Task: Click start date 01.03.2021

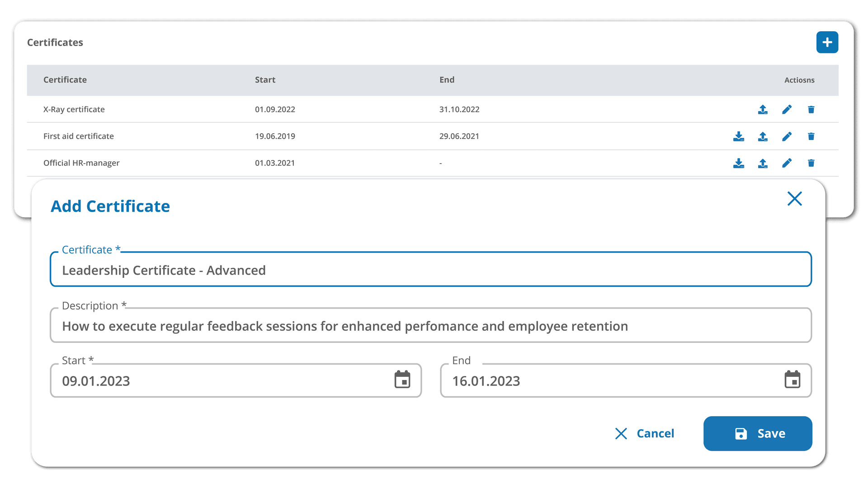Action: click(275, 163)
